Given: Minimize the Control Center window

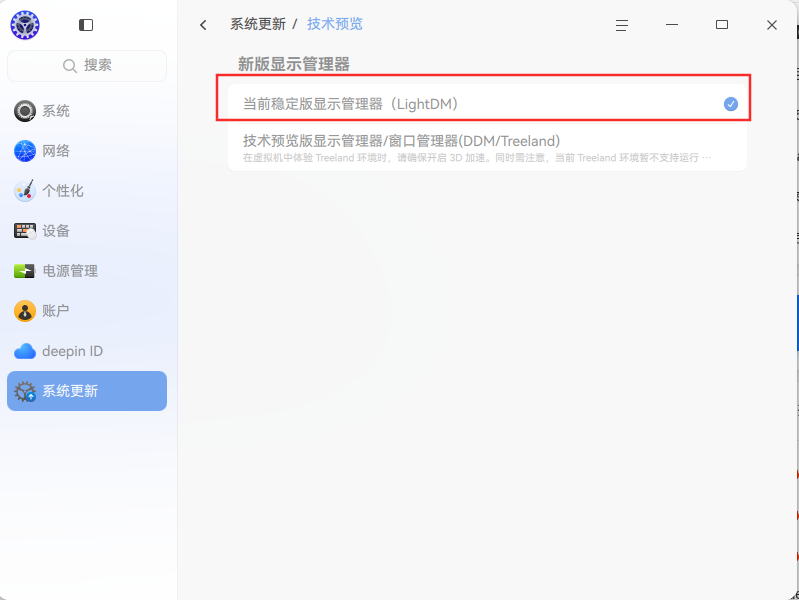Looking at the screenshot, I should [672, 24].
